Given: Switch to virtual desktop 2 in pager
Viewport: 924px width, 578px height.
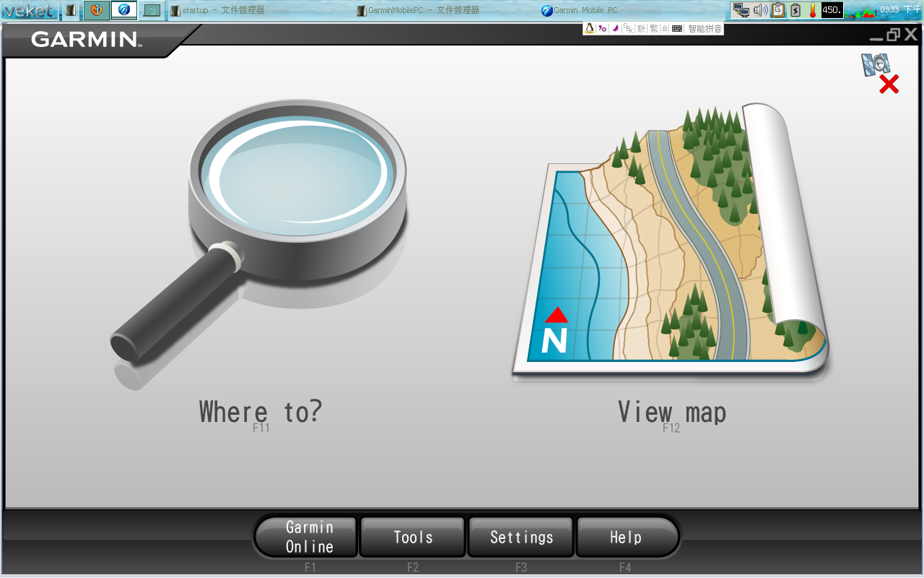Looking at the screenshot, I should [124, 10].
